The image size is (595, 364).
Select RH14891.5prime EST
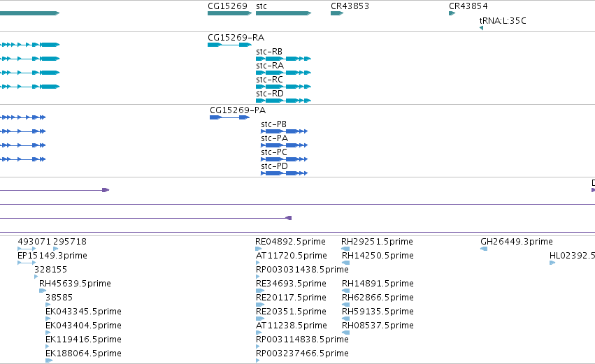(345, 291)
